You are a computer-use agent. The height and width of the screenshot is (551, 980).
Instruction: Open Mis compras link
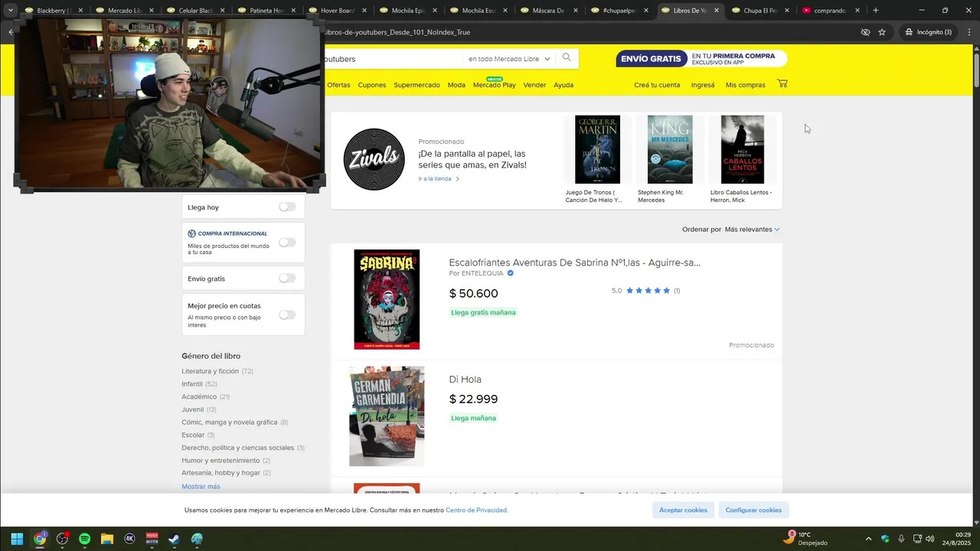pos(745,85)
